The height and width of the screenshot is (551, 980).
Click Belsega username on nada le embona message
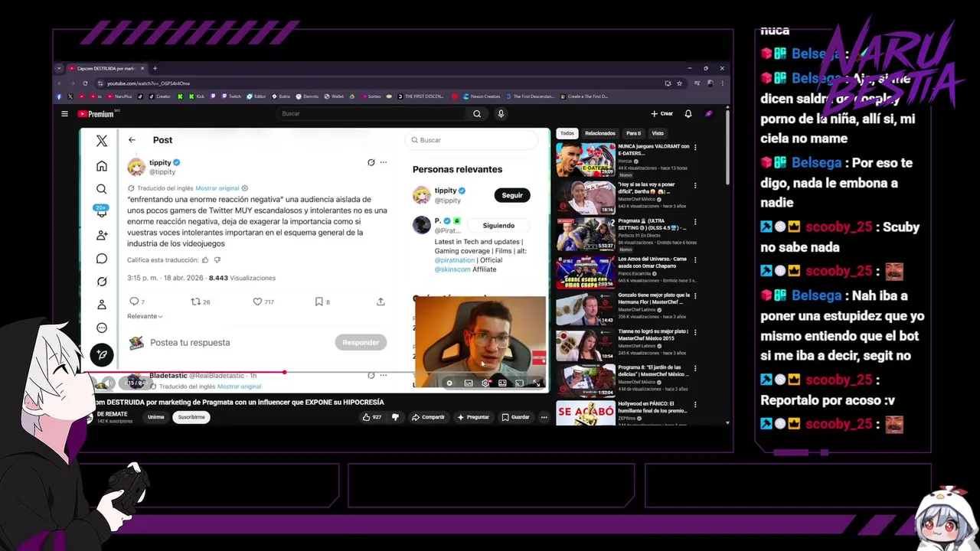click(816, 162)
